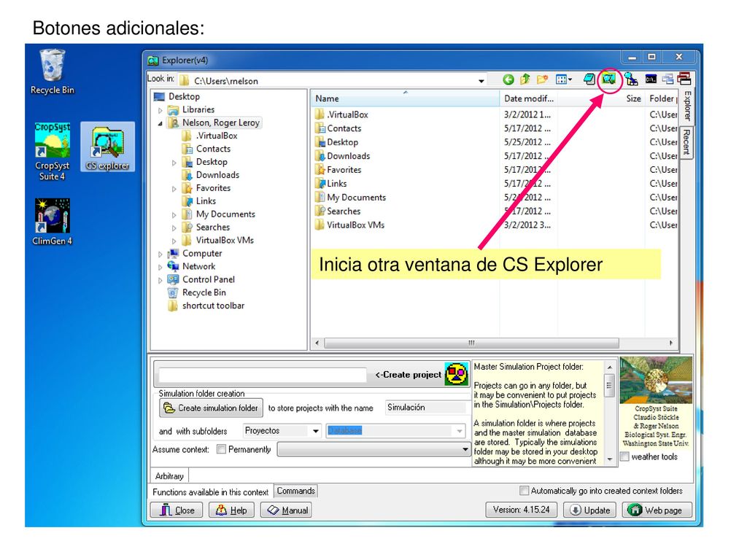Open the command prompt toolbar icon
747x560 pixels.
pyautogui.click(x=651, y=79)
